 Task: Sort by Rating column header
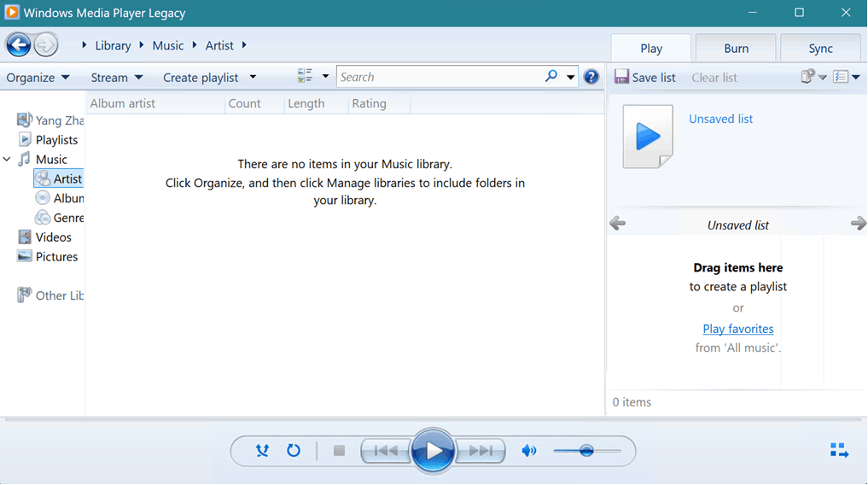point(379,103)
